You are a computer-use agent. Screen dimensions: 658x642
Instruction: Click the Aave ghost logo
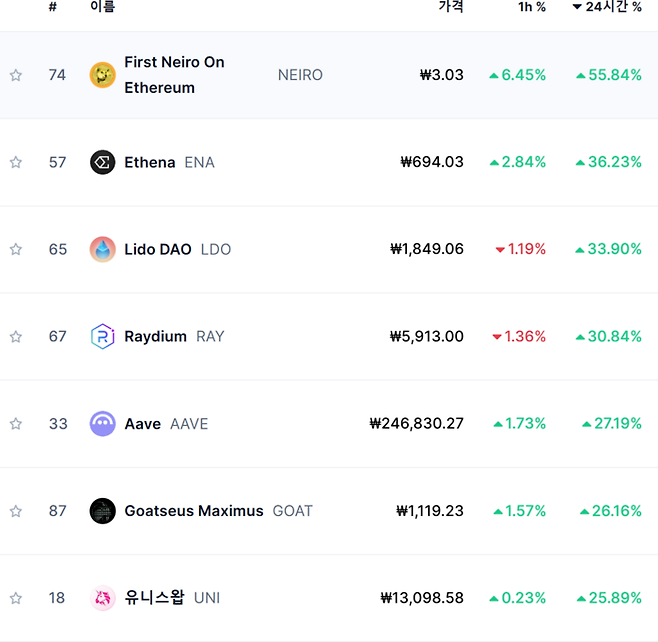tap(102, 424)
